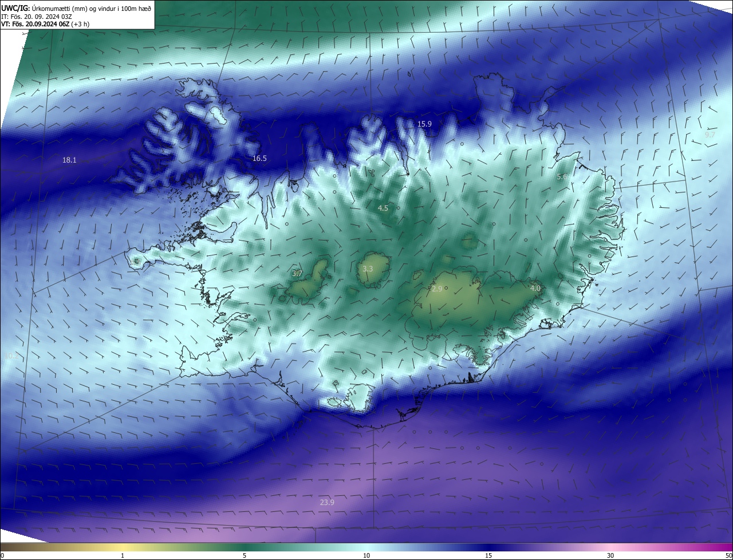Click the 5 tick label on color scale
The width and height of the screenshot is (733, 560).
pos(245,555)
